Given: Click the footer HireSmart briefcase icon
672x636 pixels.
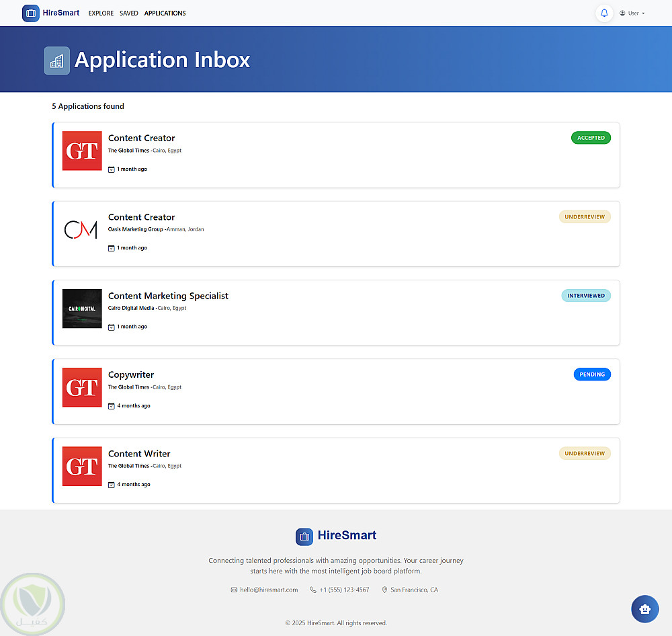Looking at the screenshot, I should [x=304, y=536].
